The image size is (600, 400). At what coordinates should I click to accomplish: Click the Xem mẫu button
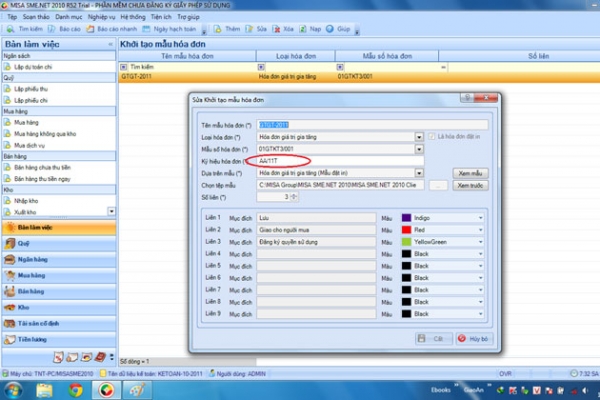click(x=469, y=173)
